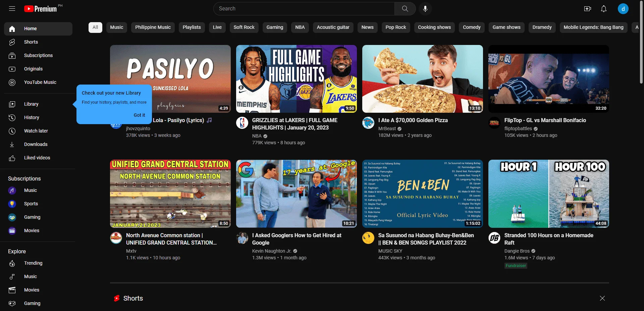Select the Pop Rock filter chip
The height and width of the screenshot is (311, 644).
(396, 28)
